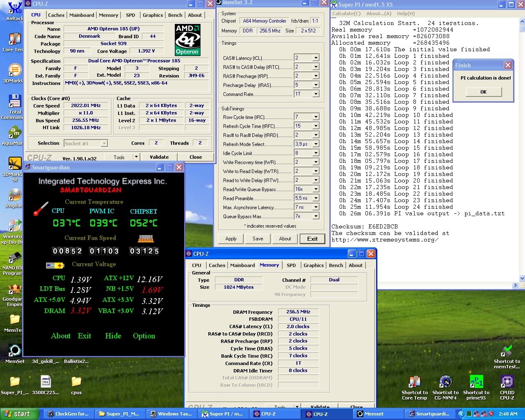Open the NANO BIOS Programmer icon
Screen dimensions: 525x420
coord(15,258)
